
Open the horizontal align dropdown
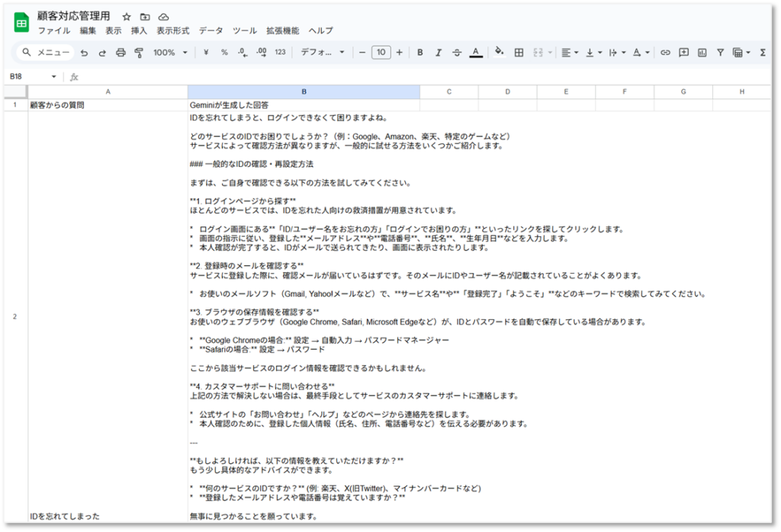pos(569,53)
